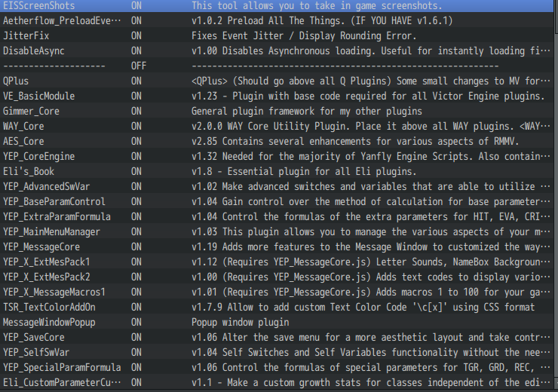
Task: Select TSR_TextColorAddOn plugin
Action: point(49,307)
